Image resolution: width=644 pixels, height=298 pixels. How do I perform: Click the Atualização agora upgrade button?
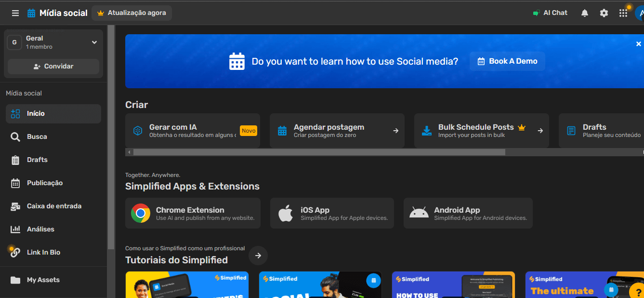click(131, 13)
